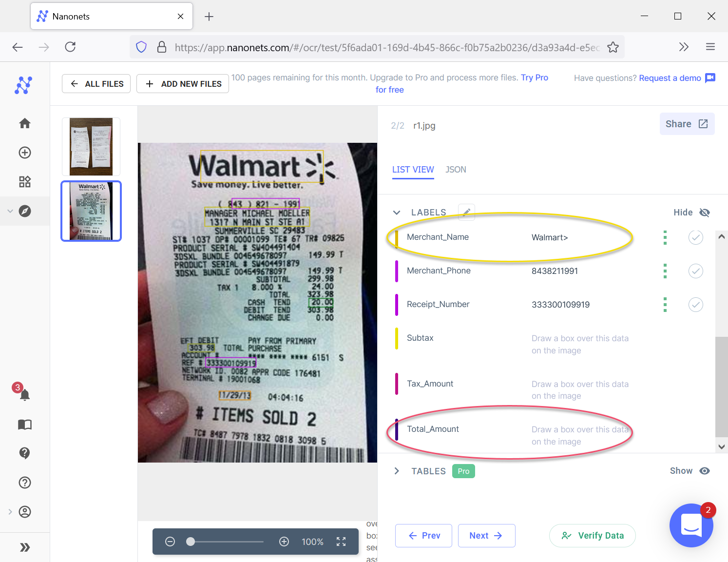The height and width of the screenshot is (562, 728).
Task: Open the chat support bubble
Action: click(x=691, y=525)
